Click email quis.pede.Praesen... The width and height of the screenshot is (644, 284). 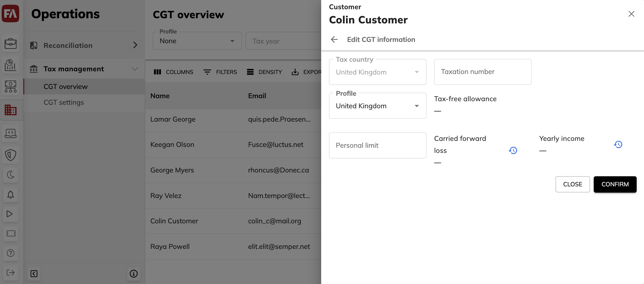[279, 119]
